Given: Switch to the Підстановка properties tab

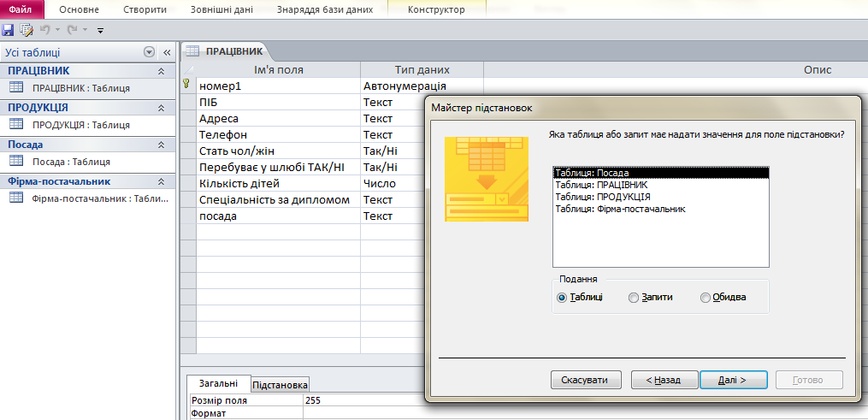Looking at the screenshot, I should [280, 385].
